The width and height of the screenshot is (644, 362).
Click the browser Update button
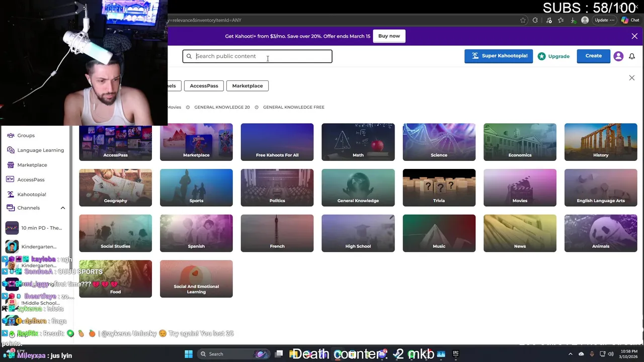click(605, 20)
